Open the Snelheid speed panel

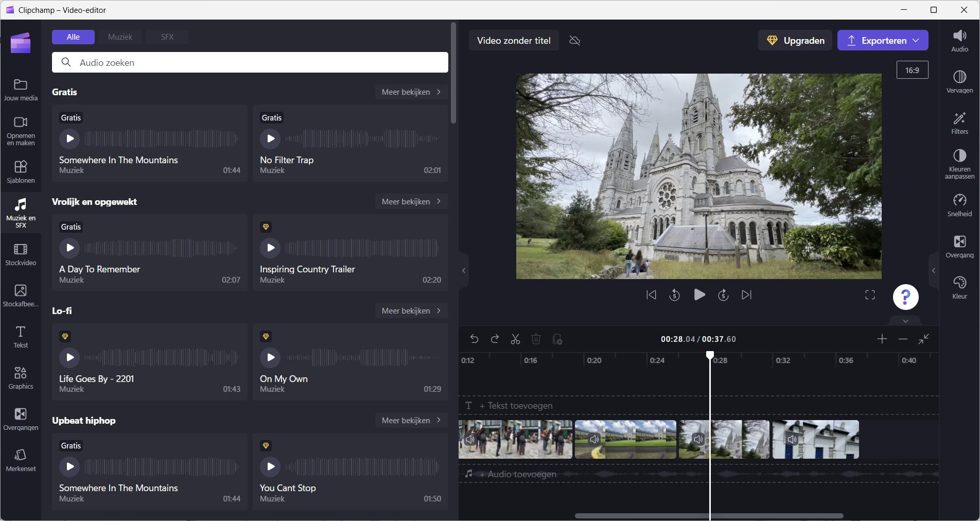point(959,205)
